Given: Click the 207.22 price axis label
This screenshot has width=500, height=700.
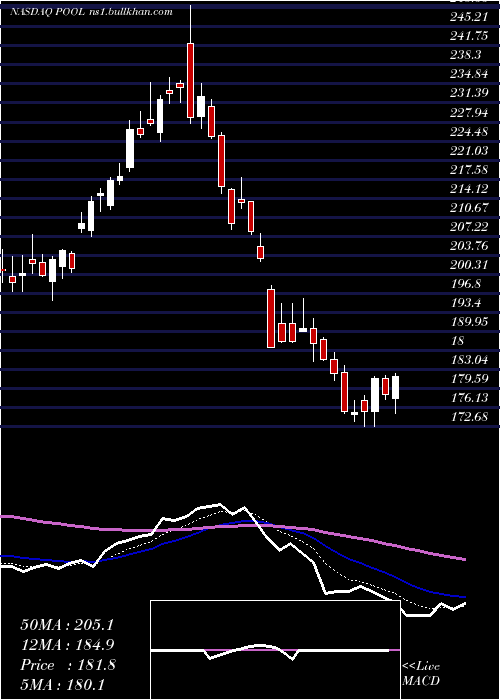Looking at the screenshot, I should 468,227.
